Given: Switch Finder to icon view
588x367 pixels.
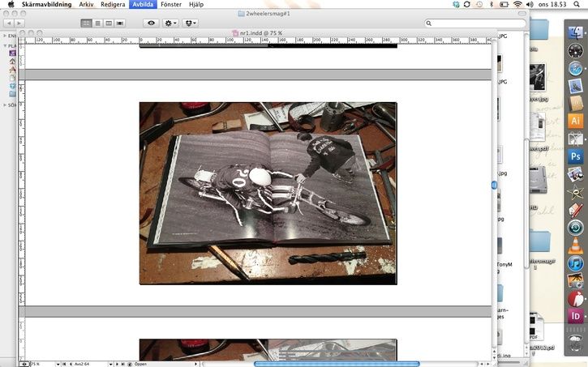Looking at the screenshot, I should [x=86, y=23].
